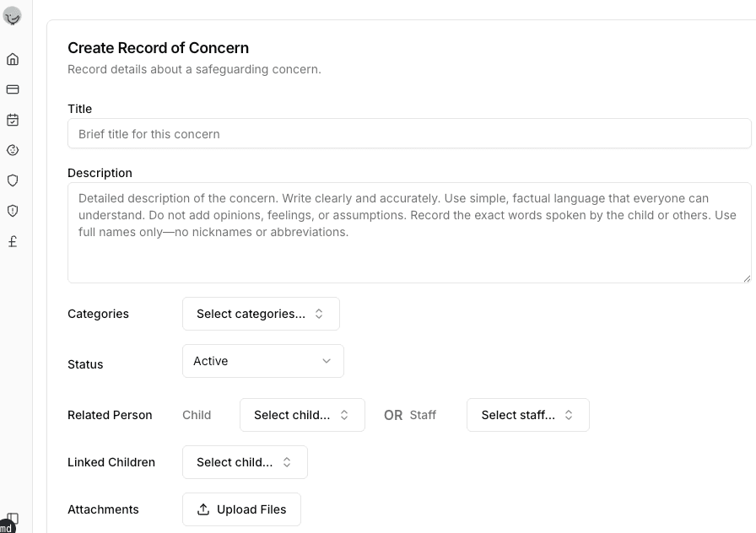Viewport: 756px width, 533px height.
Task: Click the bird logo avatar at top left
Action: 13,16
